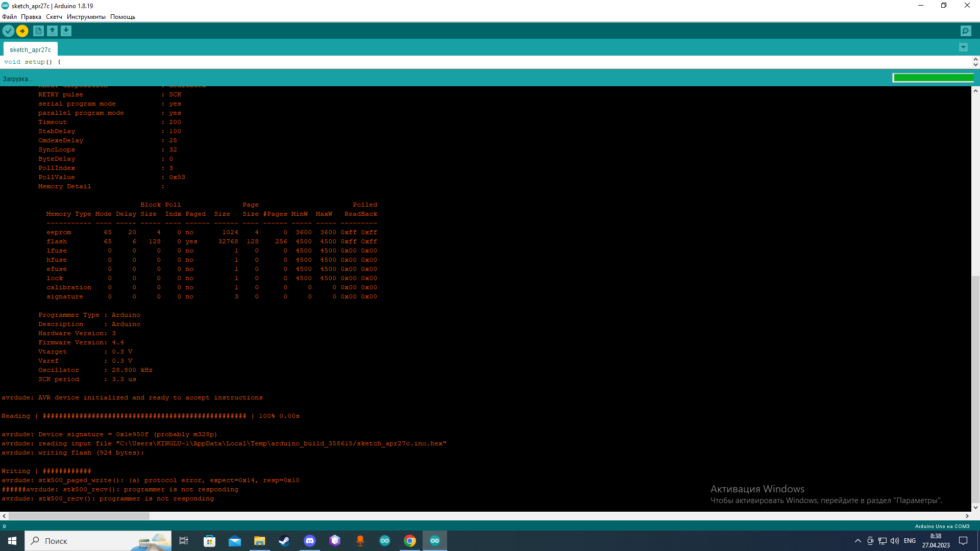Image resolution: width=980 pixels, height=551 pixels.
Task: Click the 'reading input file' line
Action: click(224, 444)
